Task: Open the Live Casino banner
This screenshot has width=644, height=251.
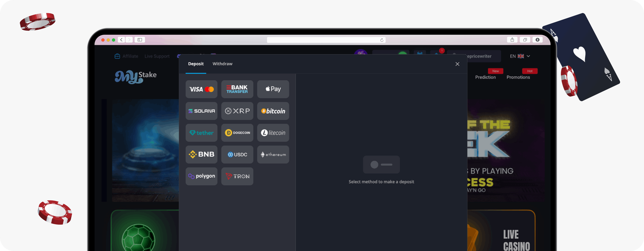Action: point(501,230)
